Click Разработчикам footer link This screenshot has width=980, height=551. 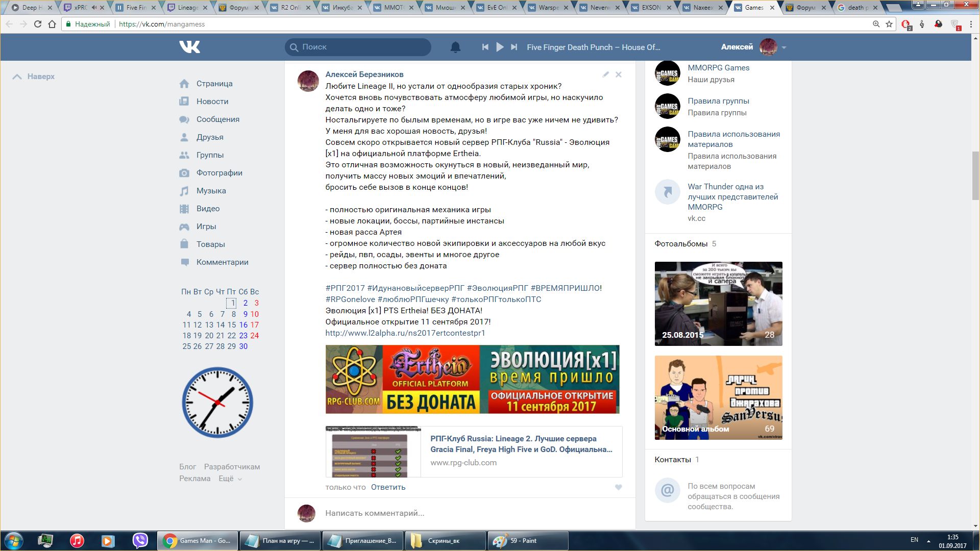coord(232,467)
